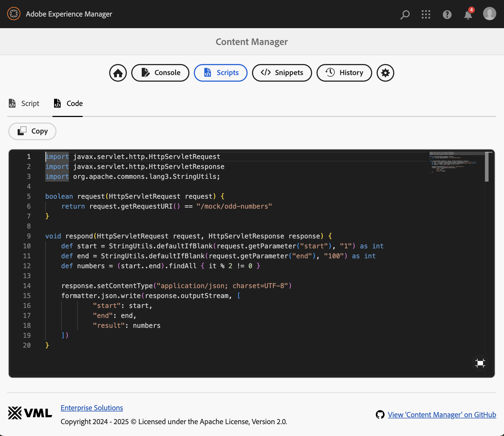Image resolution: width=504 pixels, height=436 pixels.
Task: Click 'findAll' on line 12
Action: (x=183, y=266)
